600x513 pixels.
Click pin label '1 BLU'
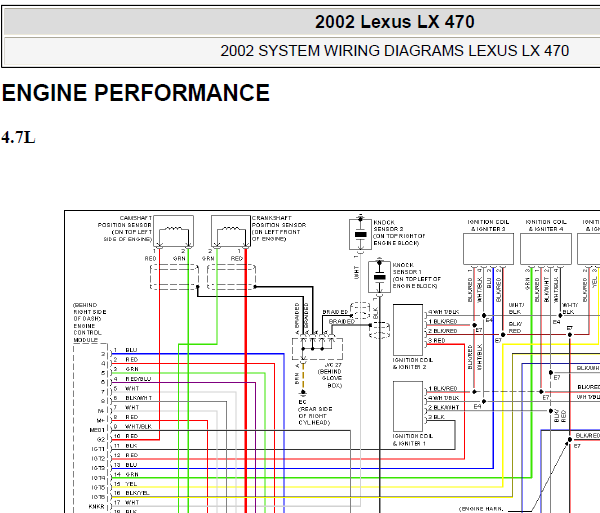[126, 350]
